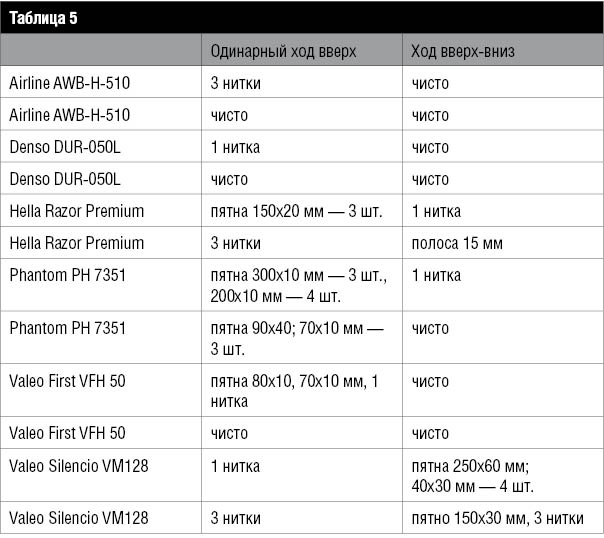The image size is (604, 538).
Task: Click Valeo Silencio VM128 label beside "пятно 150x30"
Action: [78, 518]
